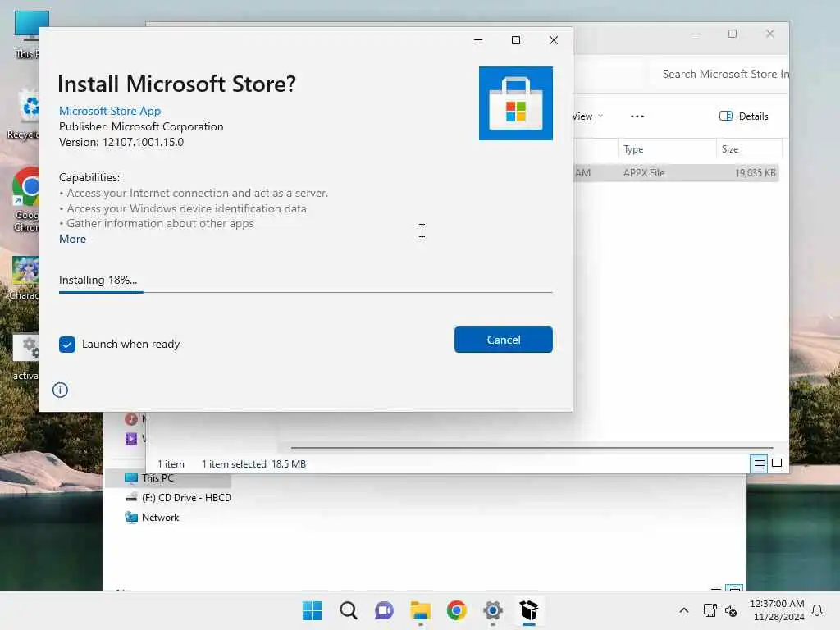Switch to large thumbnails view icon
Image resolution: width=840 pixels, height=630 pixels.
pos(777,464)
